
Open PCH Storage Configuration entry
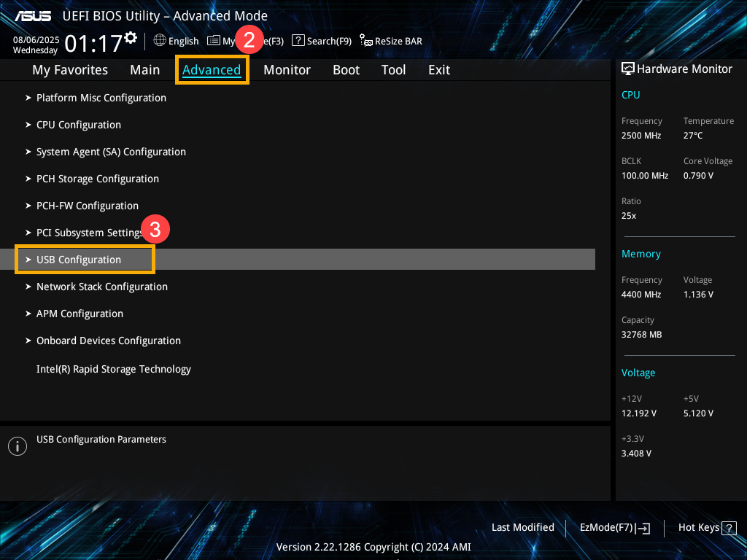pyautogui.click(x=98, y=179)
